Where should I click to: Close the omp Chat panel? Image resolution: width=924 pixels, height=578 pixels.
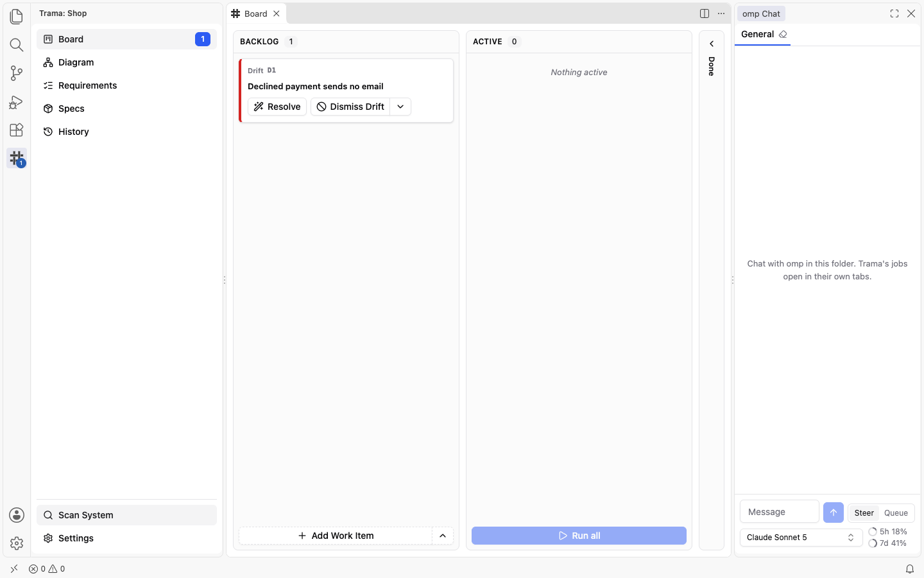coord(911,13)
